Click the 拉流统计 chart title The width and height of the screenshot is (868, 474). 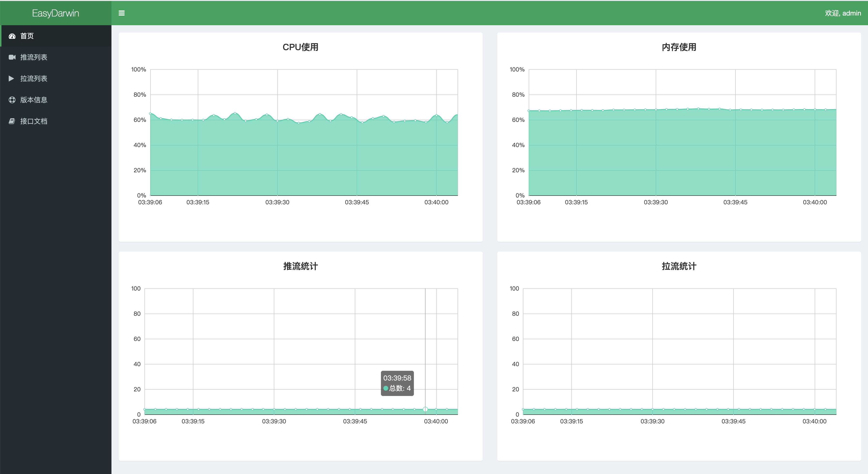pyautogui.click(x=679, y=266)
